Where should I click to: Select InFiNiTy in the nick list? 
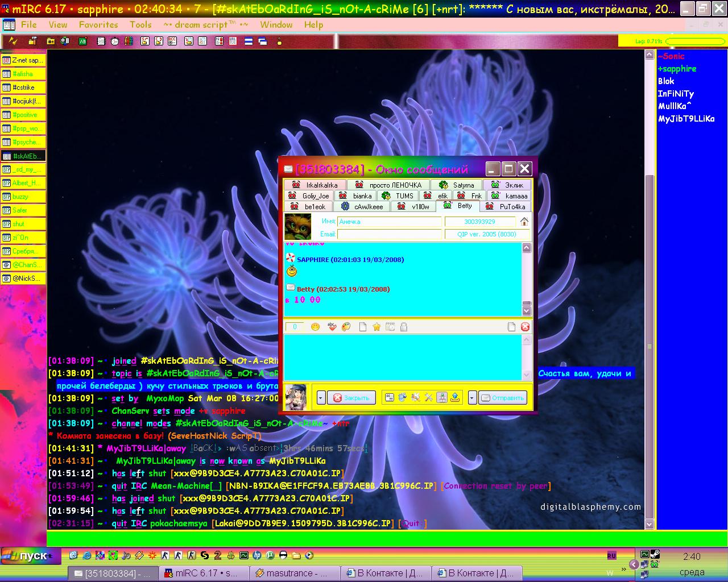(x=676, y=94)
